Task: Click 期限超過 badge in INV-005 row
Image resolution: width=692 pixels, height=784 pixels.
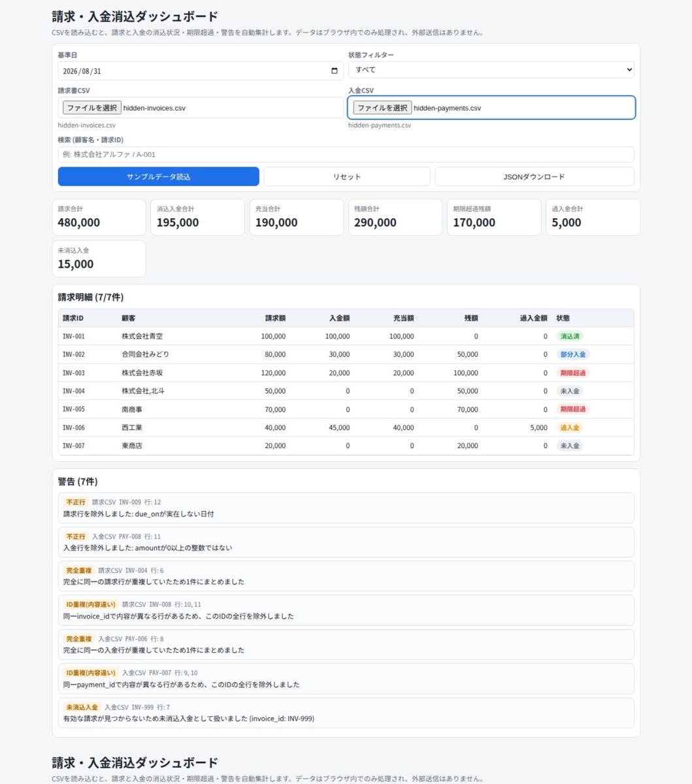Action: [573, 410]
